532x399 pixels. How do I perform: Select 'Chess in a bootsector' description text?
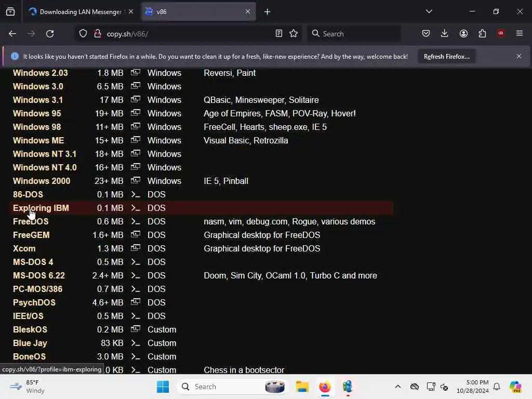[244, 370]
